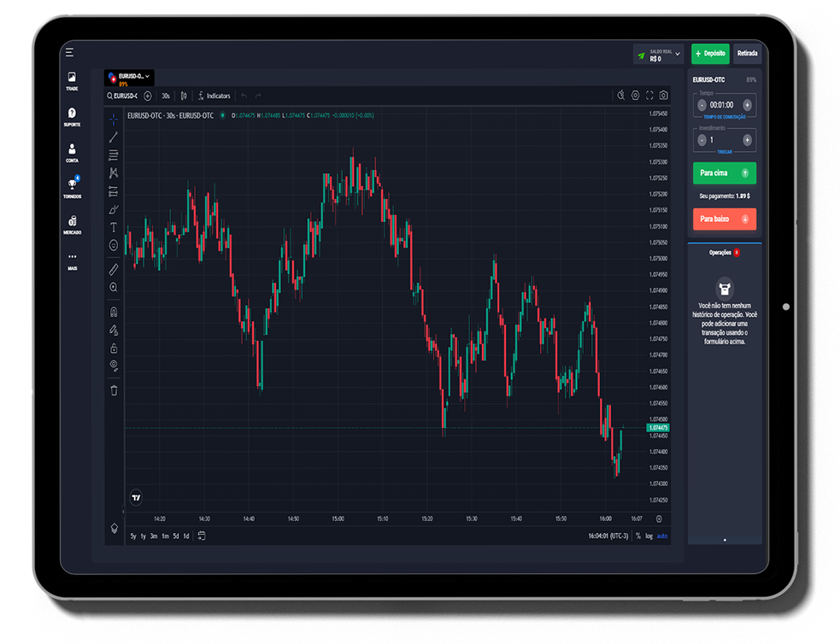Take a chart snapshot with camera icon
The width and height of the screenshot is (840, 644).
(x=664, y=96)
